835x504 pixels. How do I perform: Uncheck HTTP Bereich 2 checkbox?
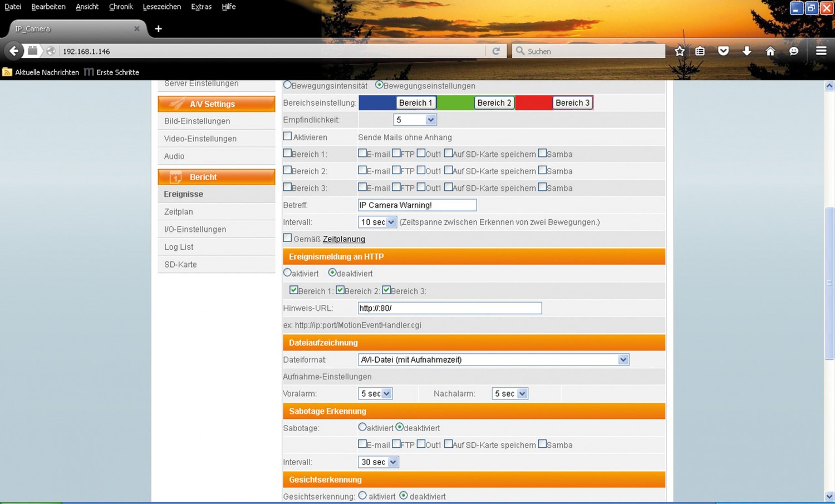click(x=340, y=290)
